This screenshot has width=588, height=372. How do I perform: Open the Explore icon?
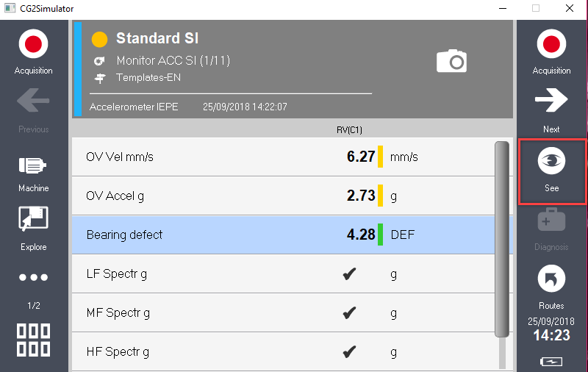[x=33, y=218]
